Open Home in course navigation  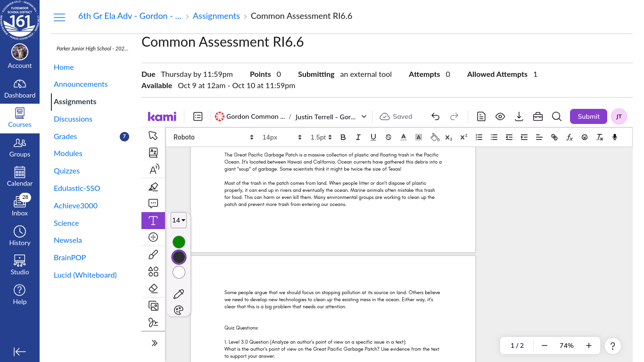(64, 67)
